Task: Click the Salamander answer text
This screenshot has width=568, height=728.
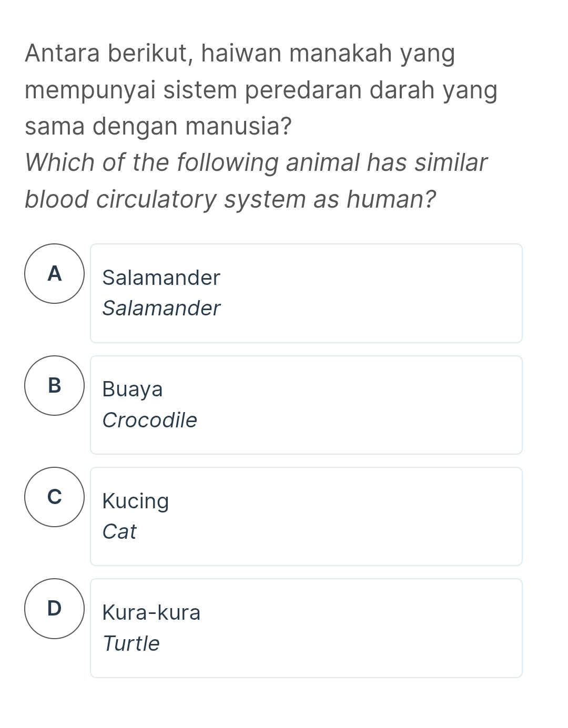Action: (x=161, y=278)
